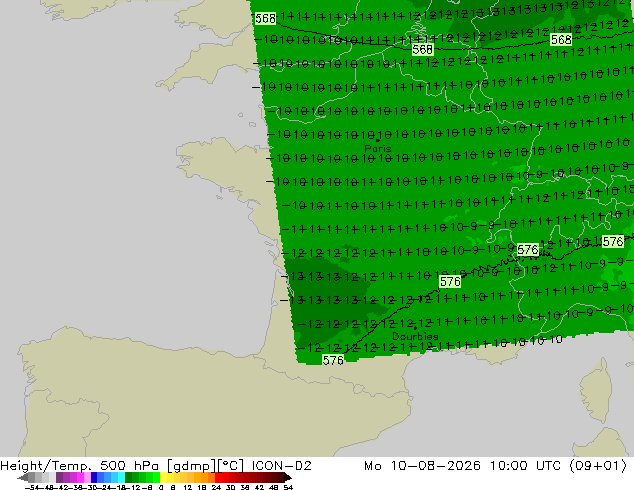634x490 pixels.
Task: Click the 576 label nearest the map's eastern edge
Action: 613,242
